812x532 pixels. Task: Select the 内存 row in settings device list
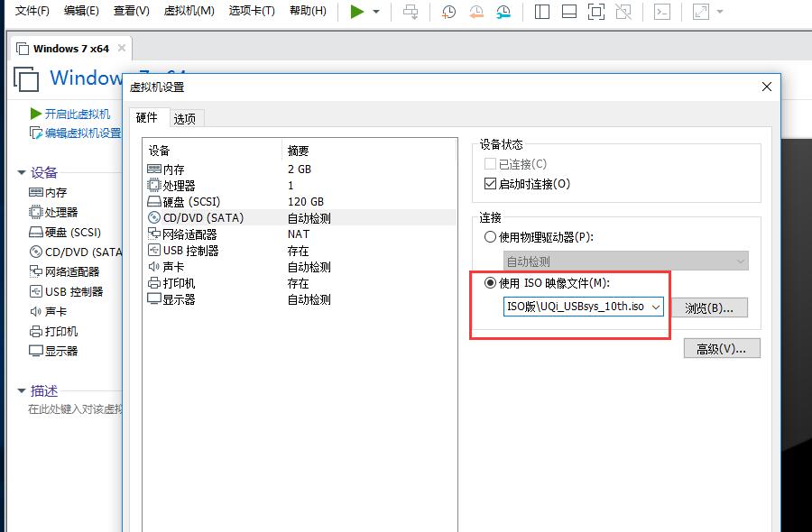(300, 170)
